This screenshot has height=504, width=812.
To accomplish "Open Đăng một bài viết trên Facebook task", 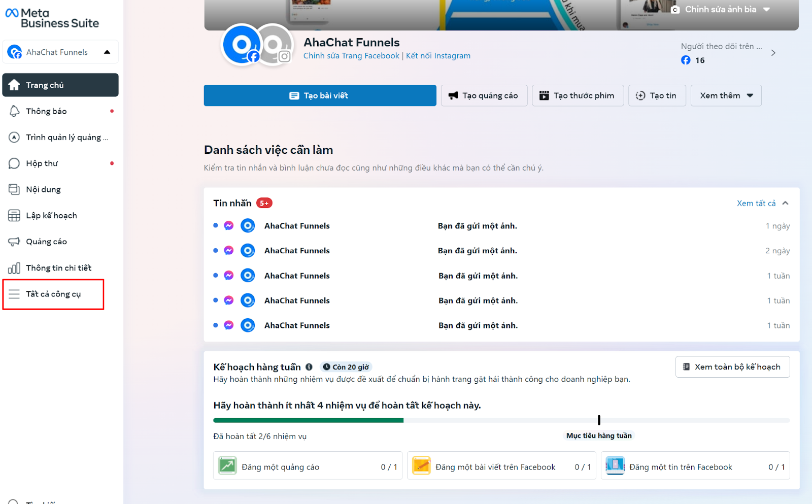I will (x=501, y=465).
